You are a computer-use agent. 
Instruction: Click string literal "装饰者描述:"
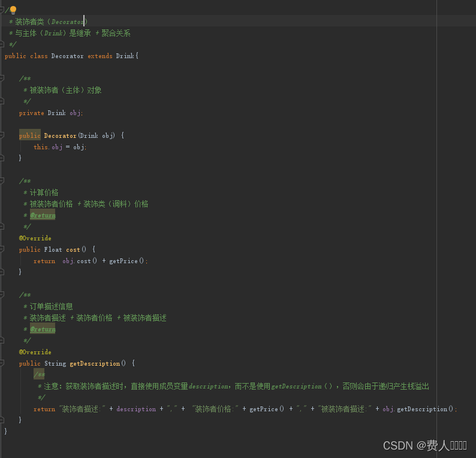click(x=82, y=409)
